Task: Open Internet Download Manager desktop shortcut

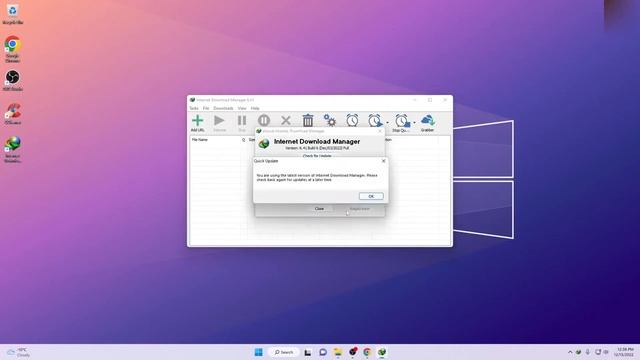Action: (13, 149)
